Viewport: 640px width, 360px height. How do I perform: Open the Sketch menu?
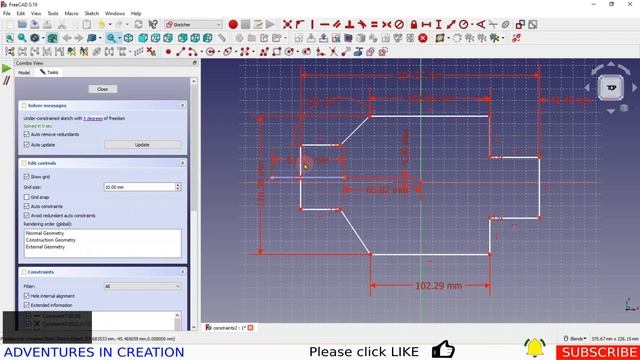(91, 13)
